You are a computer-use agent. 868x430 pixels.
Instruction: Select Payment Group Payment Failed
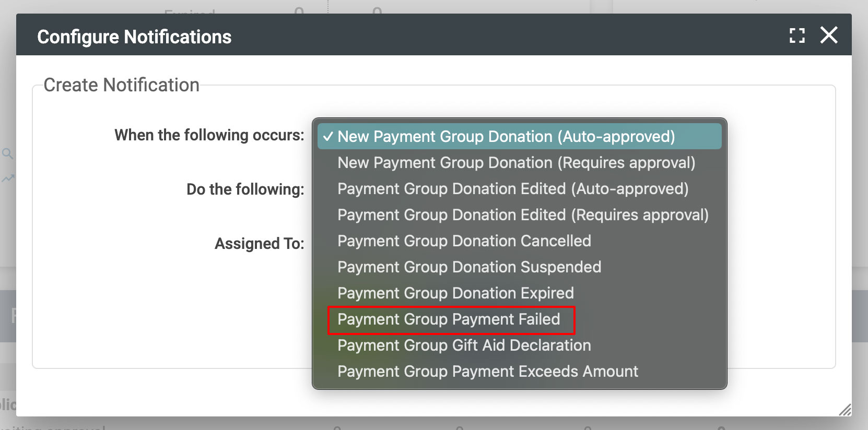(448, 319)
